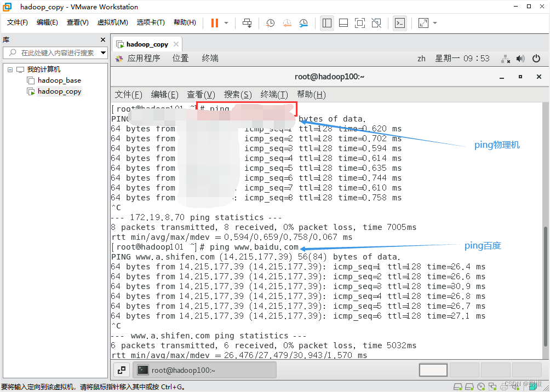Screen dimensions: 550x392
Task: Open the terminal 终端(T) menu
Action: [274, 95]
